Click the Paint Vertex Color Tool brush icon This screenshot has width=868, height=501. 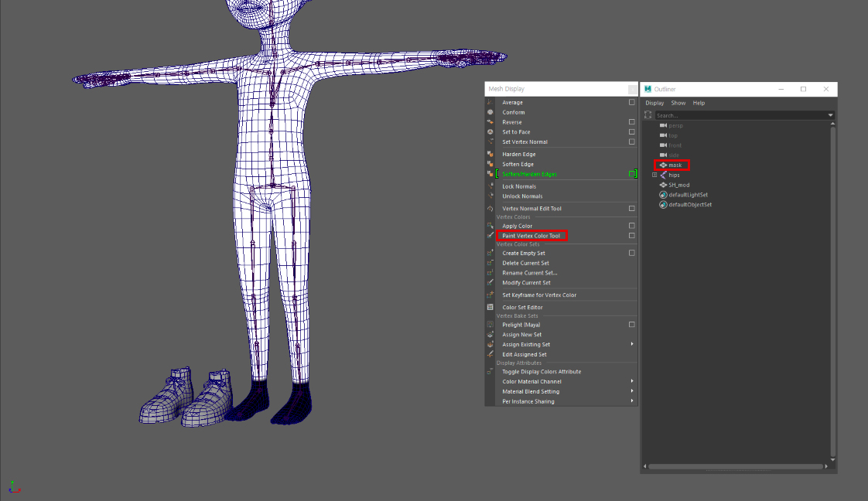[490, 236]
